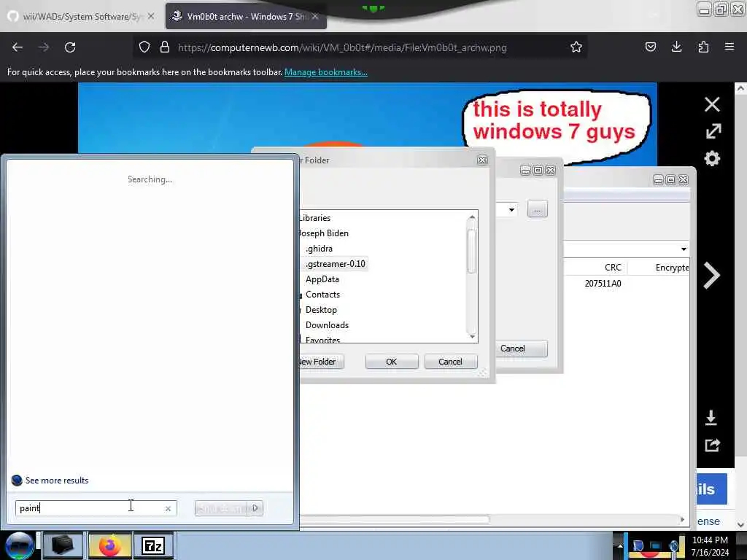The height and width of the screenshot is (560, 747).
Task: Open the license link in the viewer
Action: click(x=708, y=521)
